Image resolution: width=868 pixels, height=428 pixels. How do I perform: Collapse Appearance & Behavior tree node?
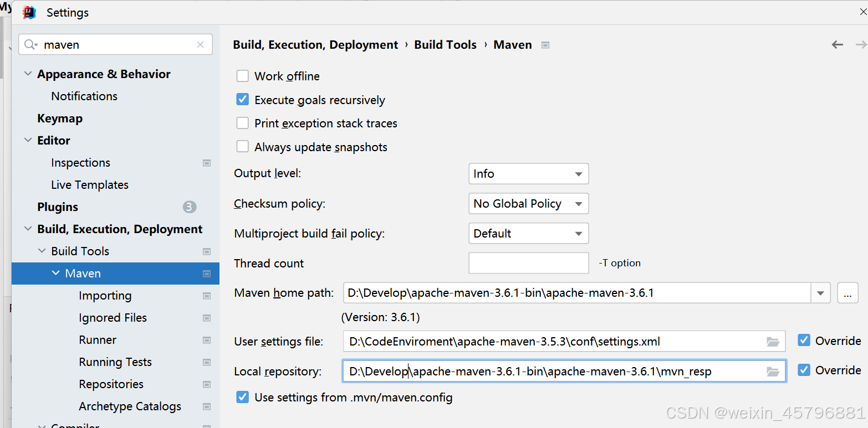28,74
